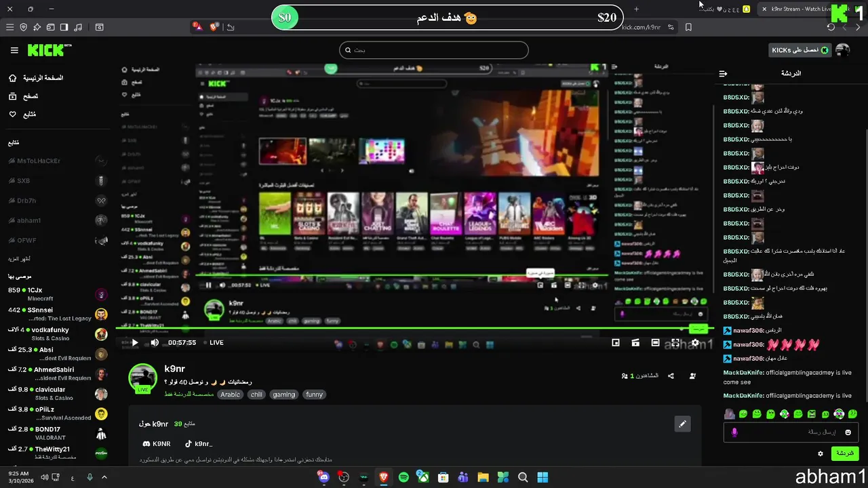Open MsToLHaCkEr followed channel

click(57, 161)
